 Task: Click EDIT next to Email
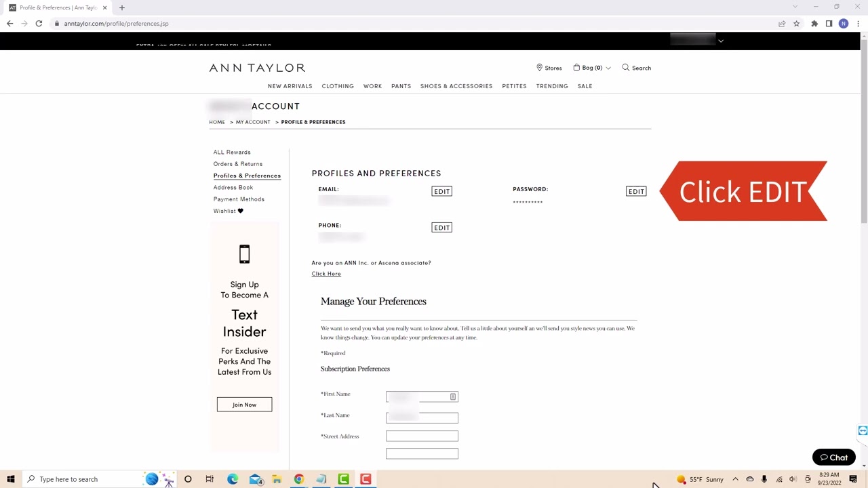441,192
